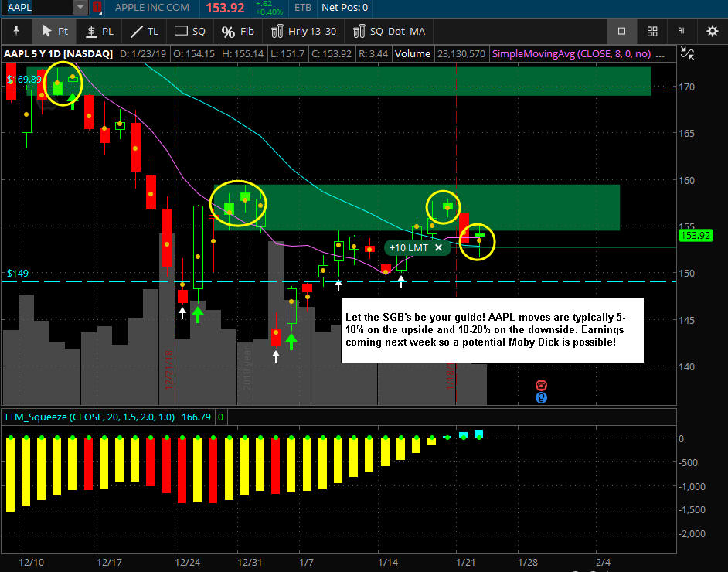The height and width of the screenshot is (572, 728).
Task: Click the L: 151.7 low value
Action: [x=287, y=54]
